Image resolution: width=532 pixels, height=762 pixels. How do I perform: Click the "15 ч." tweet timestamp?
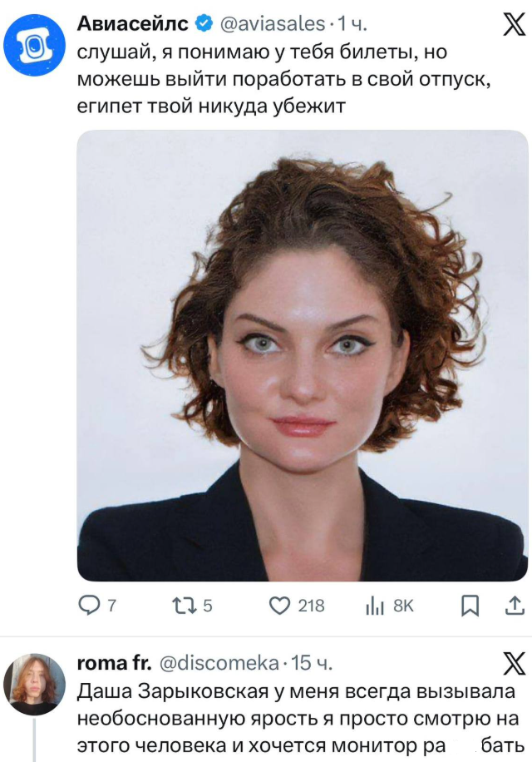[313, 663]
